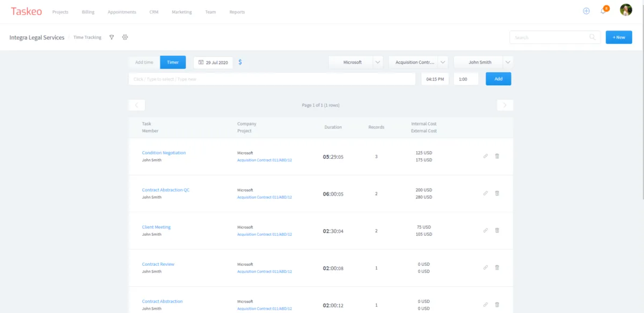Screen dimensions: 644x313
Task: Go to the Reports menu
Action: (x=237, y=12)
